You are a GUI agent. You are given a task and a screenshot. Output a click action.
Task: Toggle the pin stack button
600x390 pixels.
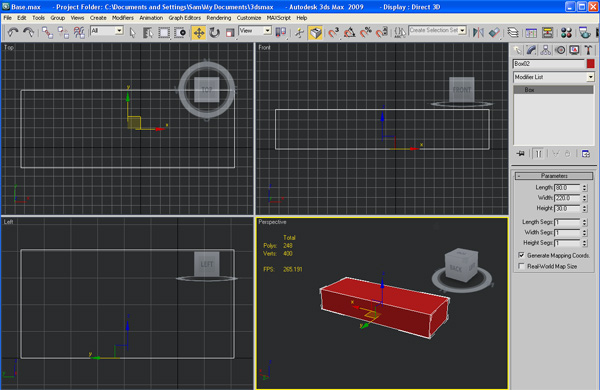pos(521,154)
